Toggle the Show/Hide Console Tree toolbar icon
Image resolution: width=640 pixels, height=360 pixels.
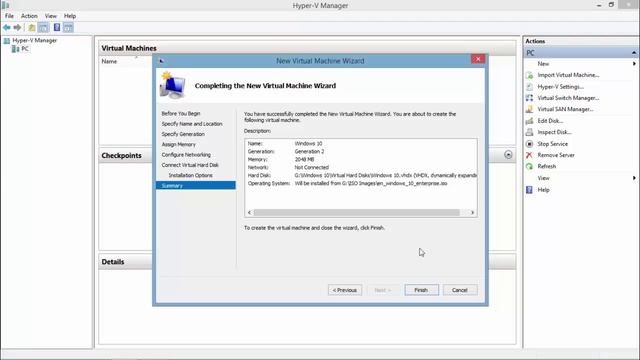pyautogui.click(x=43, y=27)
